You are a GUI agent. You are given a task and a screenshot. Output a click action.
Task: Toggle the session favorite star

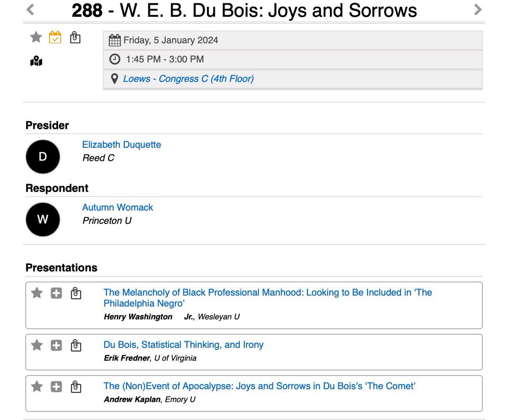36,37
